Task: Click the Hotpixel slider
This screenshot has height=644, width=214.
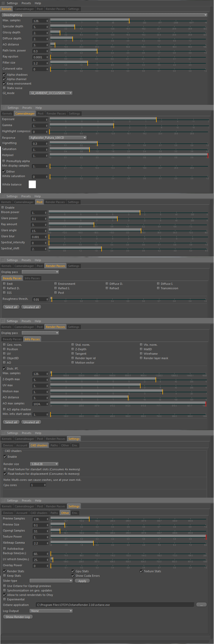Action: (x=129, y=155)
